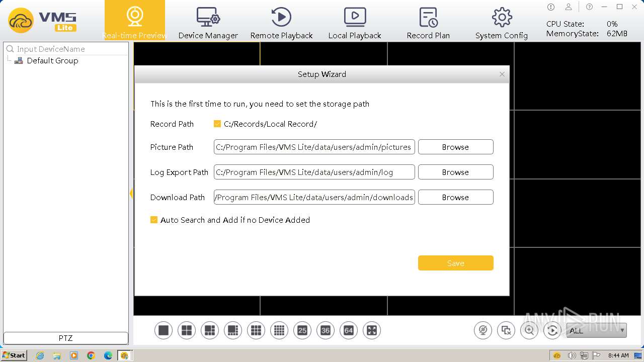644x362 pixels.
Task: Activate the zoom-in magnifier tool
Action: click(x=529, y=330)
